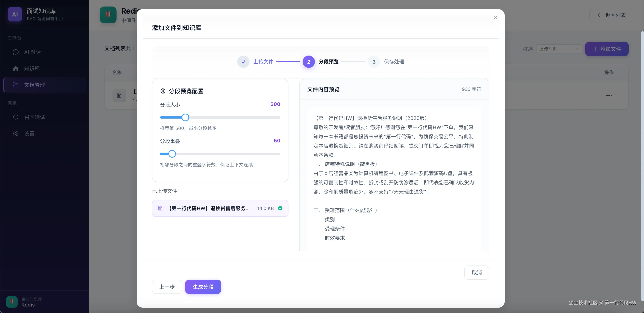Screen dimensions: 644x313
Task: Click 返回列表 button at top right
Action: (x=611, y=15)
